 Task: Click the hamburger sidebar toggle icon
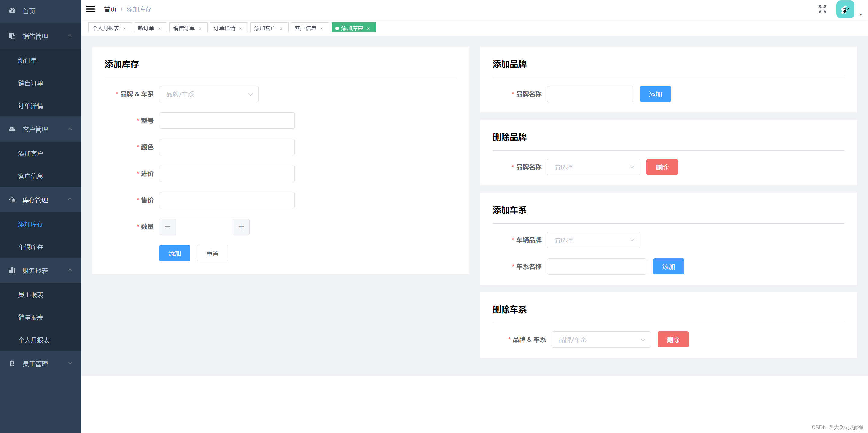click(90, 9)
